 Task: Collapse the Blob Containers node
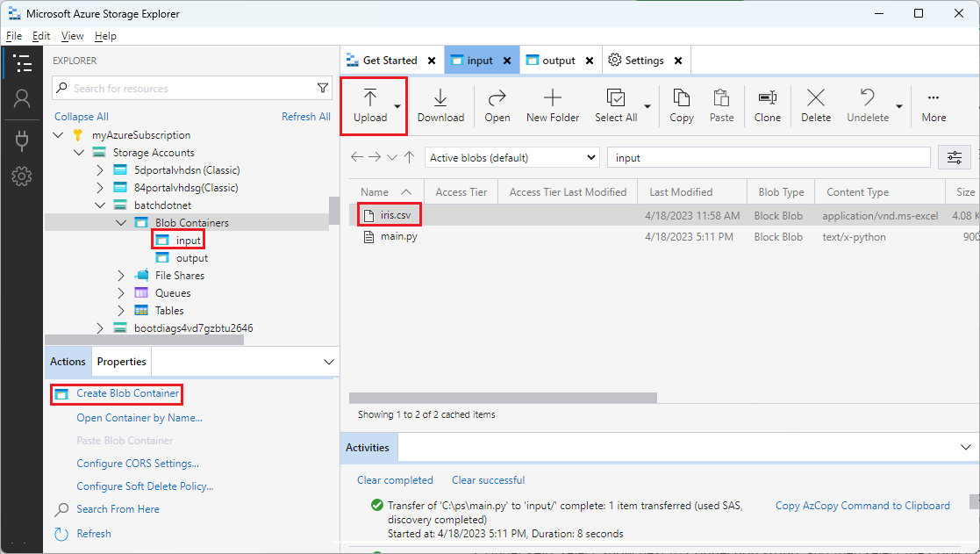pyautogui.click(x=122, y=222)
